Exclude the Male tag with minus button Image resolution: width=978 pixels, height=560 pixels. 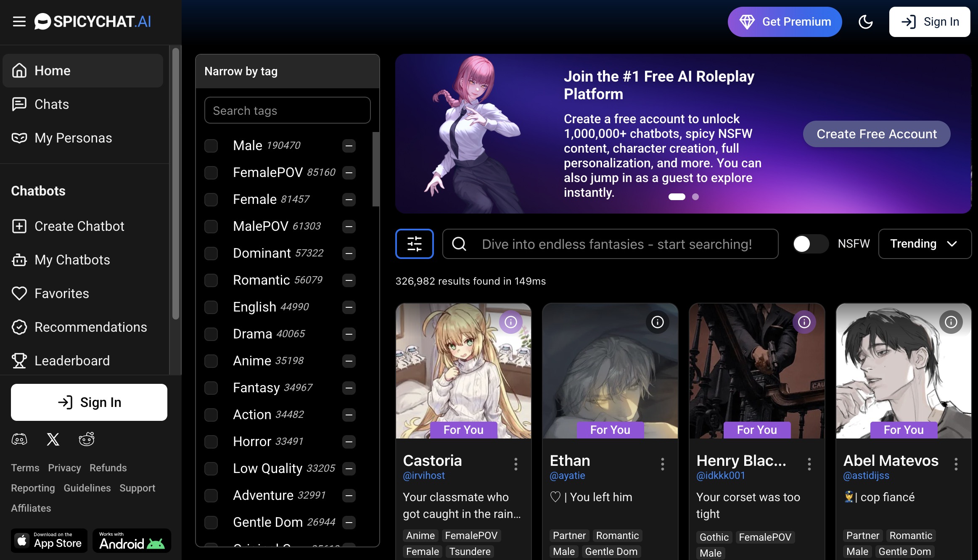point(349,145)
